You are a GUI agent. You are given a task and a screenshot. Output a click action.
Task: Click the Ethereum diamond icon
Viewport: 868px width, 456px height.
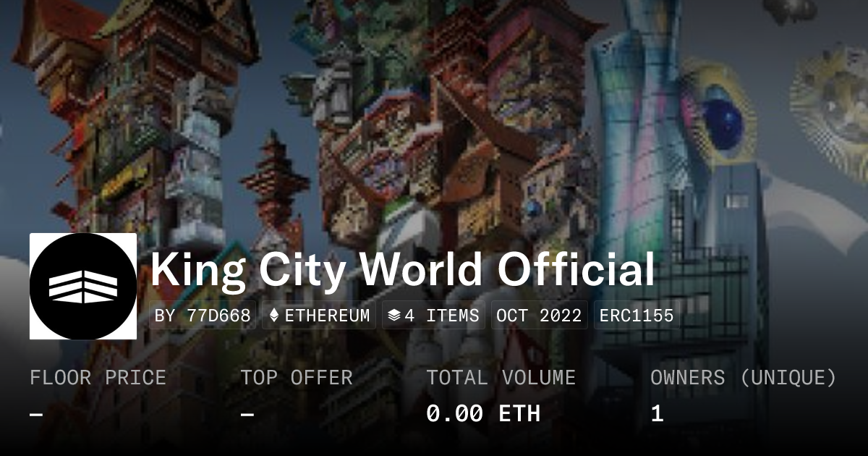pyautogui.click(x=274, y=316)
